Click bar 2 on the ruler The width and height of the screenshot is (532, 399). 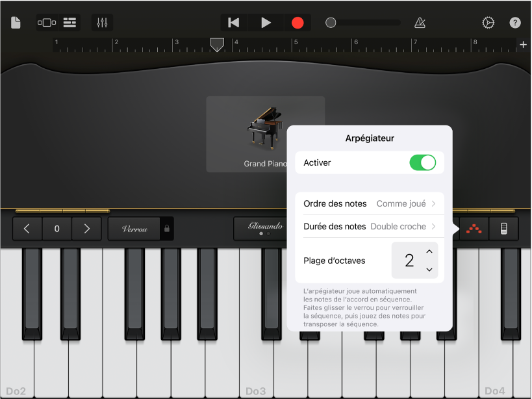point(116,42)
